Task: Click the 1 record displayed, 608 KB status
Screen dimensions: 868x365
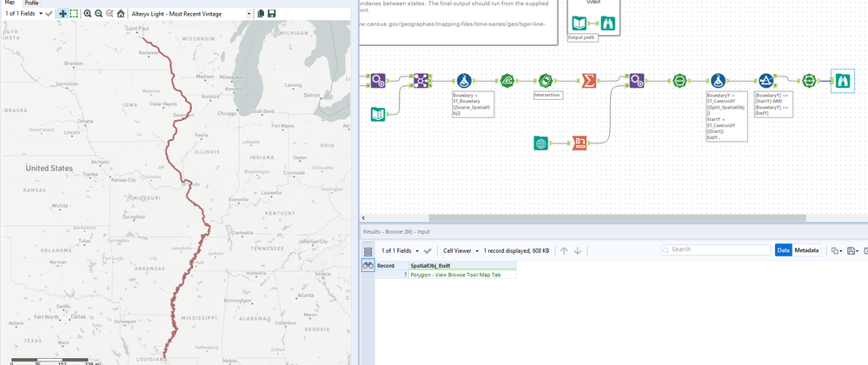Action: point(516,251)
